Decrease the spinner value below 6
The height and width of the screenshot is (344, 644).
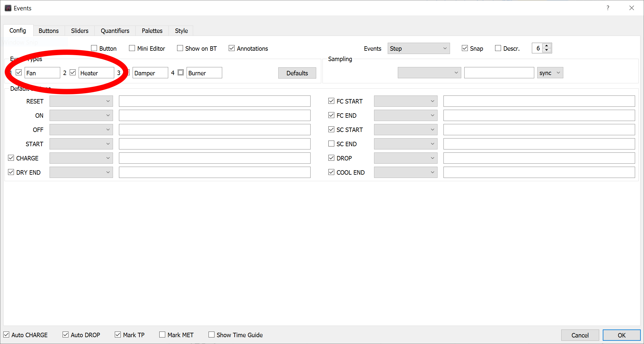tap(547, 50)
